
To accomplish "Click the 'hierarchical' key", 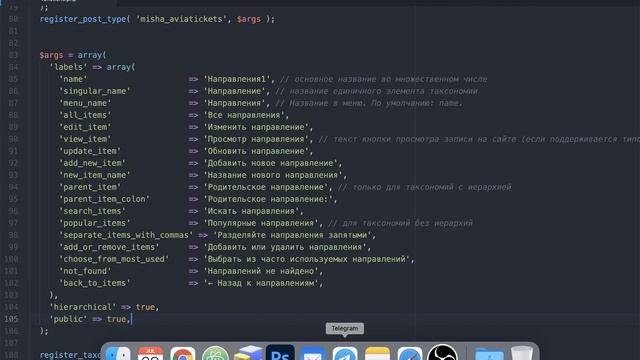I will pyautogui.click(x=82, y=307).
